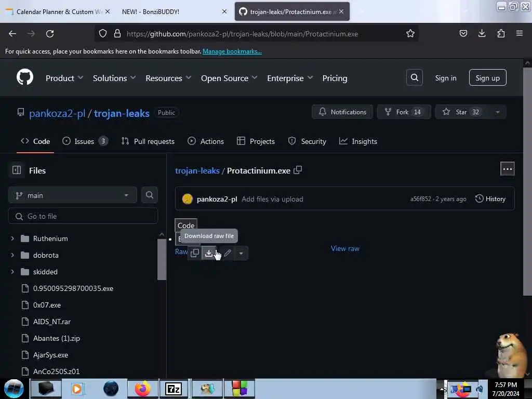Click tracking protection shield icon in address bar
Viewport: 532px width, 399px height.
[103, 33]
